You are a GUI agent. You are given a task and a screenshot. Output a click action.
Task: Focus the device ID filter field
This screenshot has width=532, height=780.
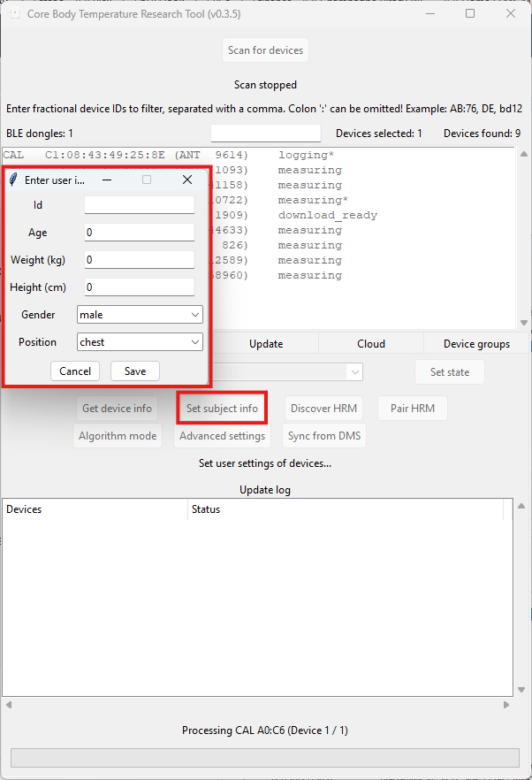pyautogui.click(x=266, y=134)
